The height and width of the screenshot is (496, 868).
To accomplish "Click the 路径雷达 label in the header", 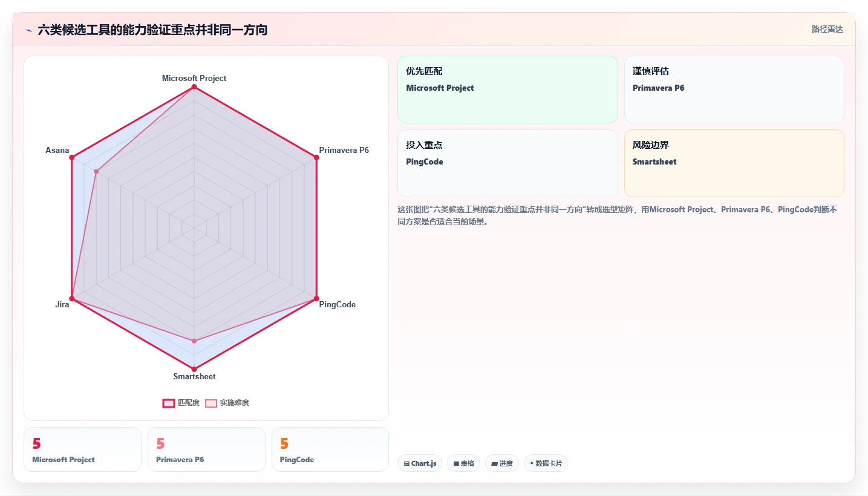I will pyautogui.click(x=827, y=29).
